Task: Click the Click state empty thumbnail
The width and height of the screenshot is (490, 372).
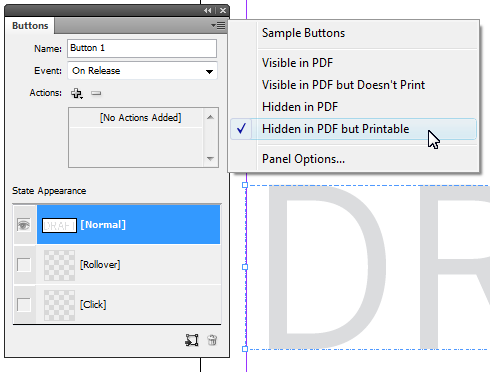Action: [59, 305]
